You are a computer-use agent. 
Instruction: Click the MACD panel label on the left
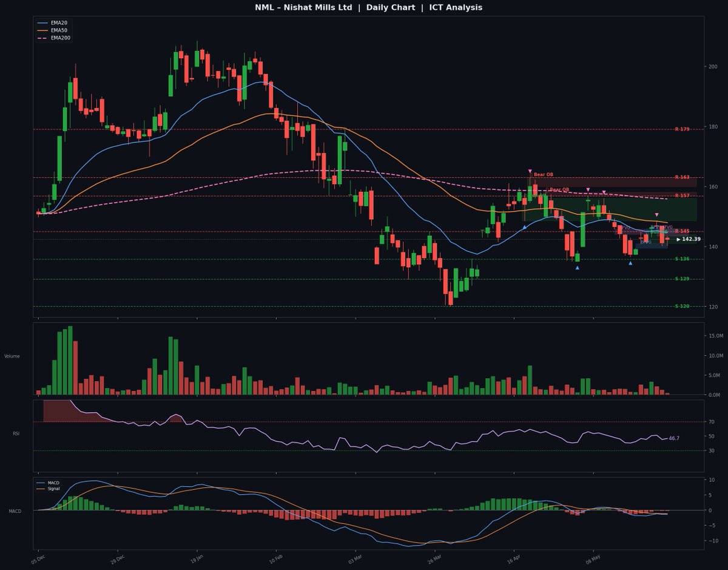(15, 511)
